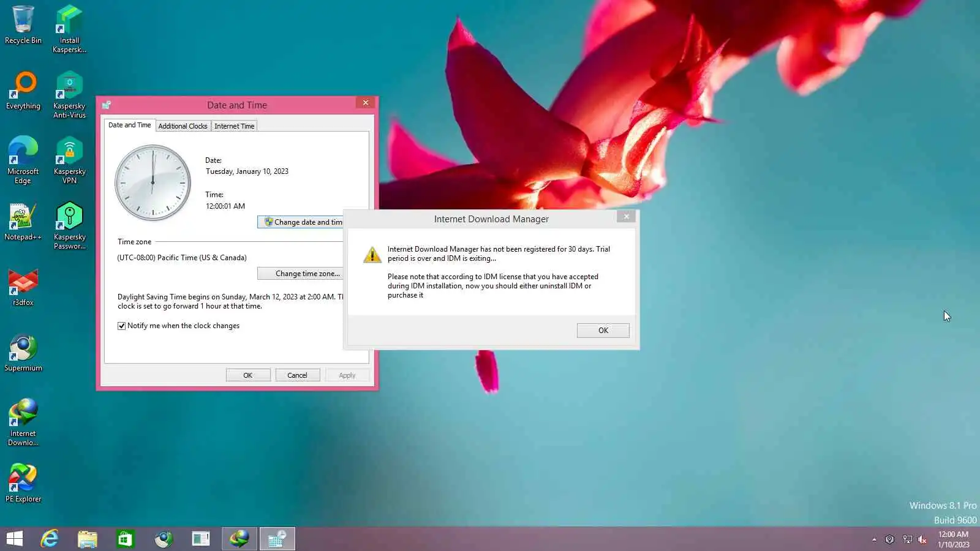The height and width of the screenshot is (551, 980).
Task: Close the Internet Download Manager dialog
Action: click(626, 216)
